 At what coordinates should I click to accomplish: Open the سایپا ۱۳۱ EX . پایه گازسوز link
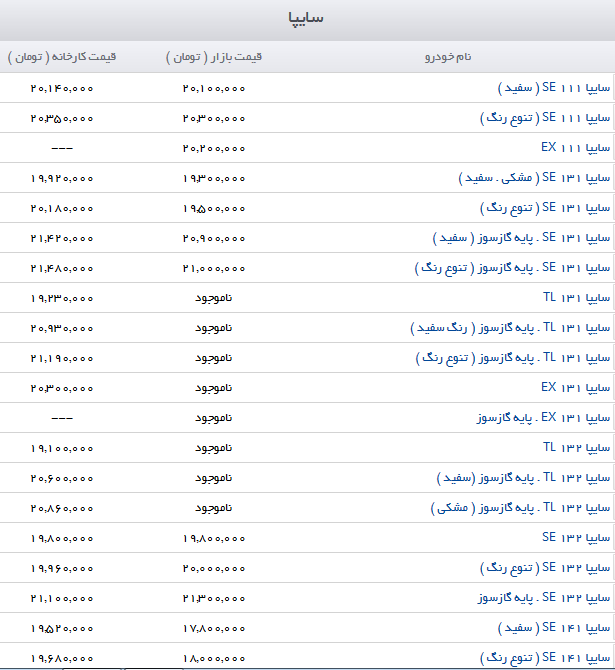pyautogui.click(x=544, y=417)
